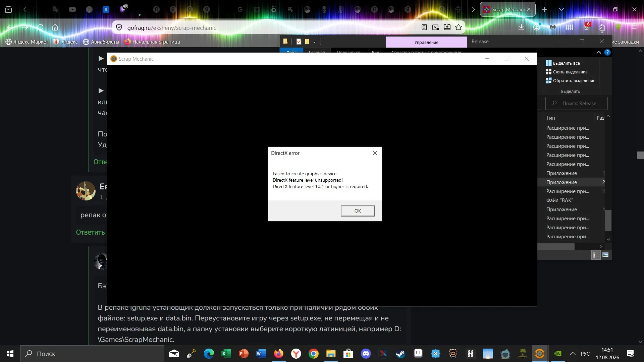Open Яндекс Маркет bookmark
Screen dimensions: 644x362
click(x=27, y=42)
